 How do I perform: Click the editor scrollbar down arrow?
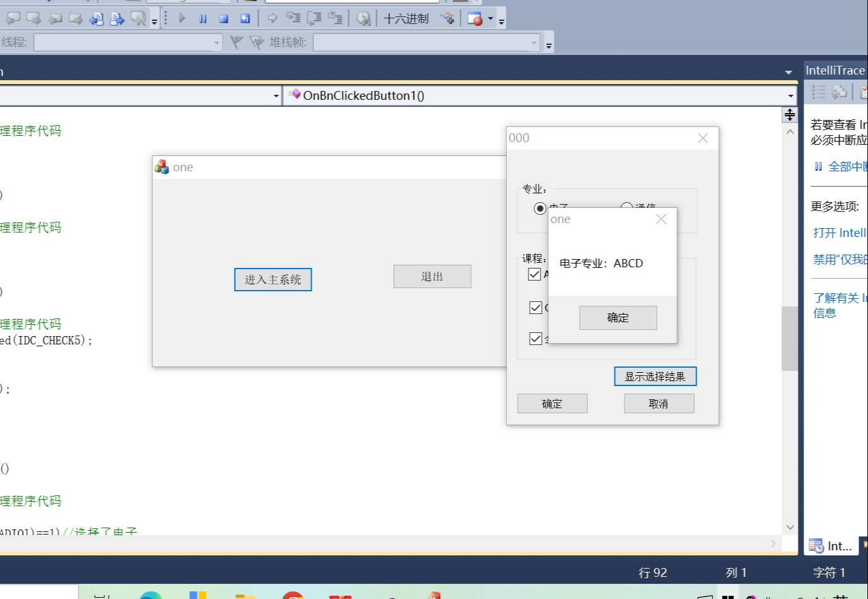(x=790, y=527)
